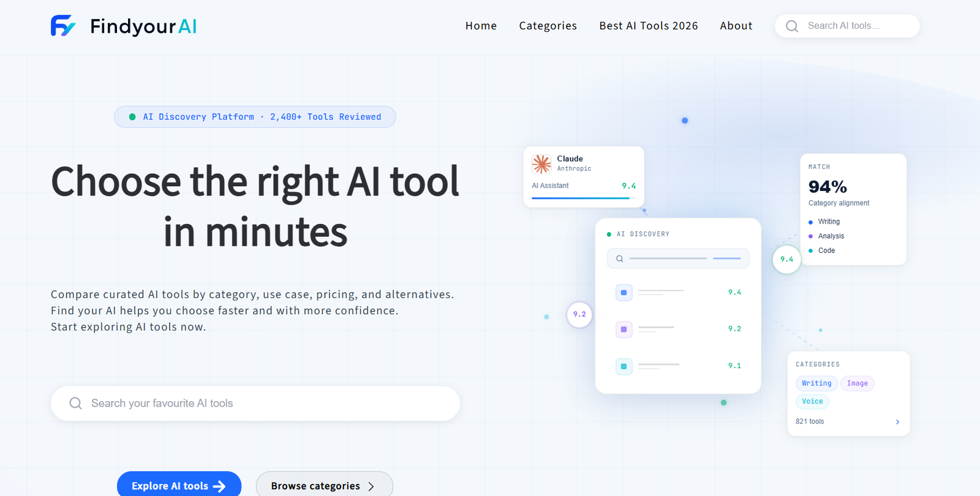
Task: Open Best AI Tools 2026 page
Action: [x=648, y=26]
